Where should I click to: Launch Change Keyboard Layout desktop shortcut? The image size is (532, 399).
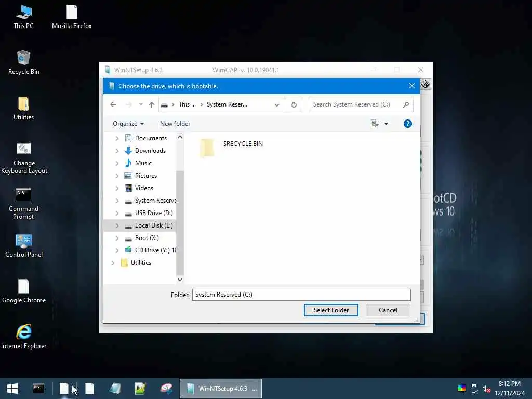[x=24, y=158]
